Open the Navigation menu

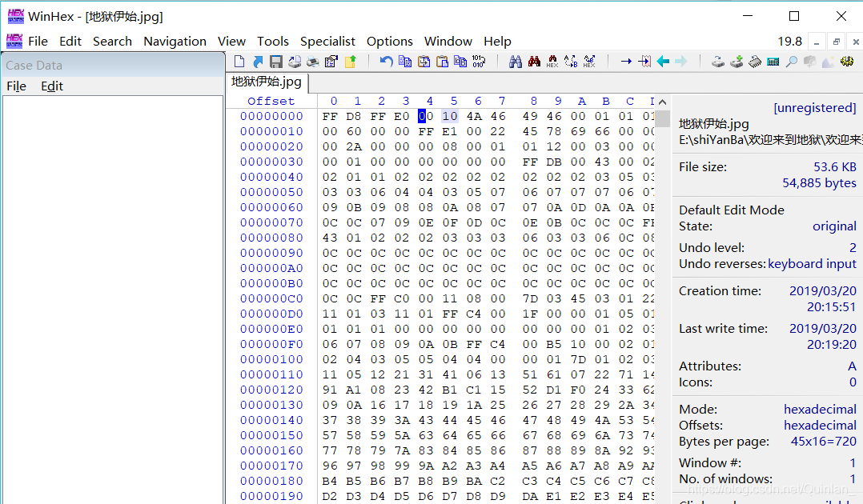click(x=175, y=42)
